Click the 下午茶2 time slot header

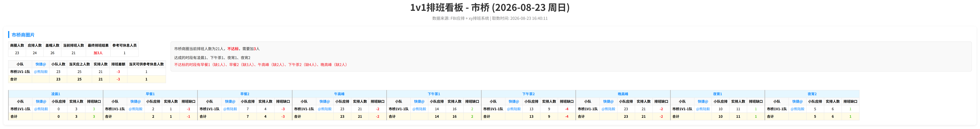528,94
